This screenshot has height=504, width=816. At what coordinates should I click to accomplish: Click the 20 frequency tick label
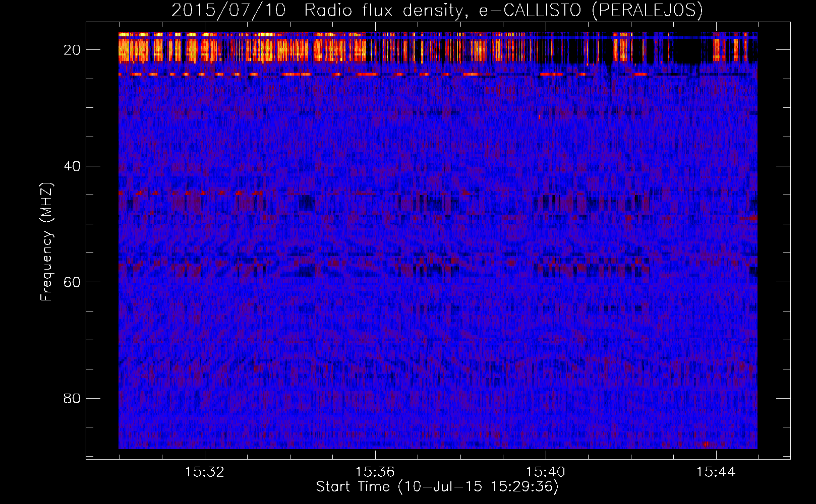click(x=72, y=50)
